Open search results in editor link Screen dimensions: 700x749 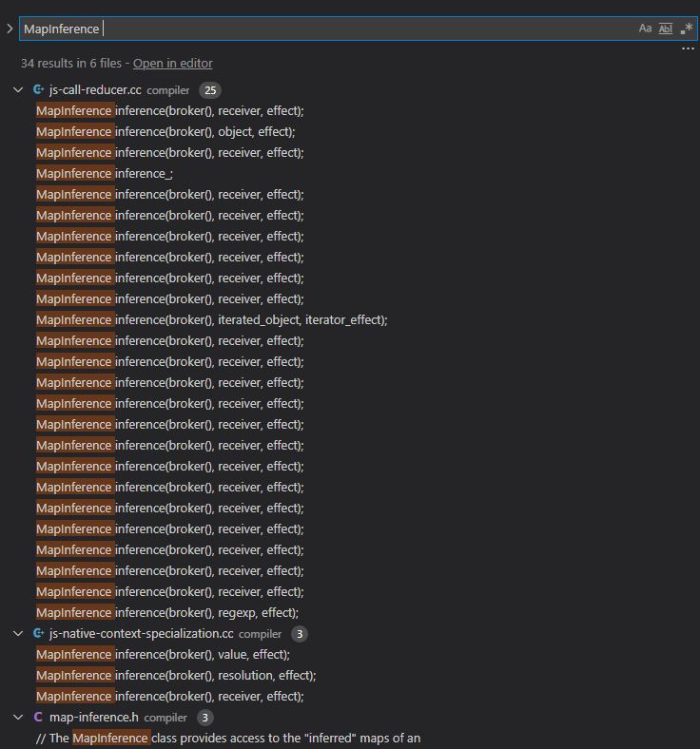pos(172,63)
